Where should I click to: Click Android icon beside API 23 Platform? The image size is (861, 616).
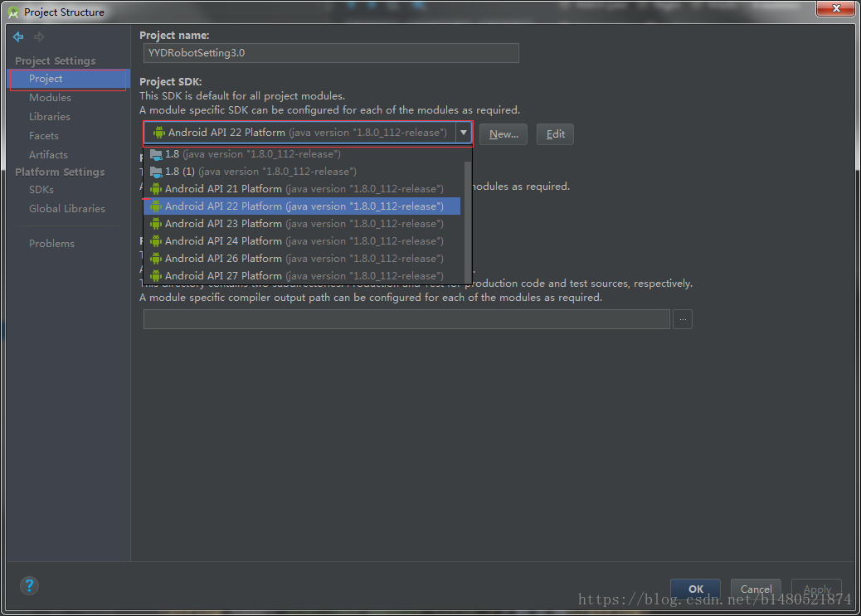pyautogui.click(x=156, y=224)
